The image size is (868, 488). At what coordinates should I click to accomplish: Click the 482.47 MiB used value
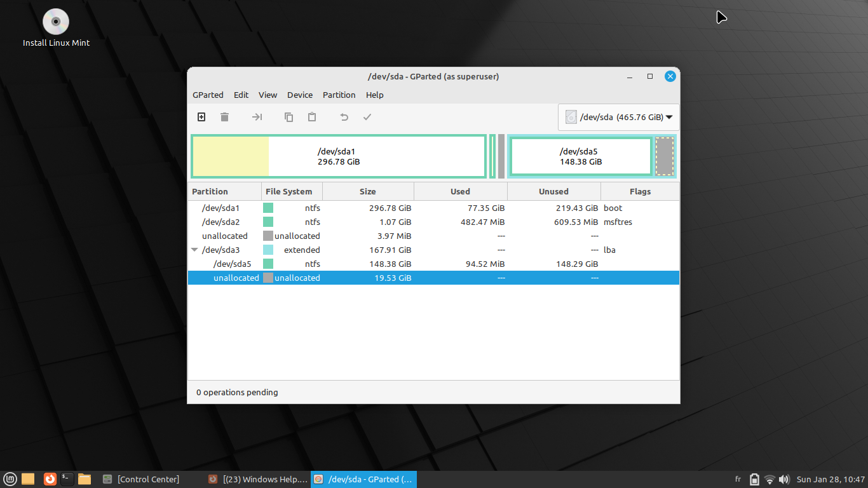[x=482, y=222]
